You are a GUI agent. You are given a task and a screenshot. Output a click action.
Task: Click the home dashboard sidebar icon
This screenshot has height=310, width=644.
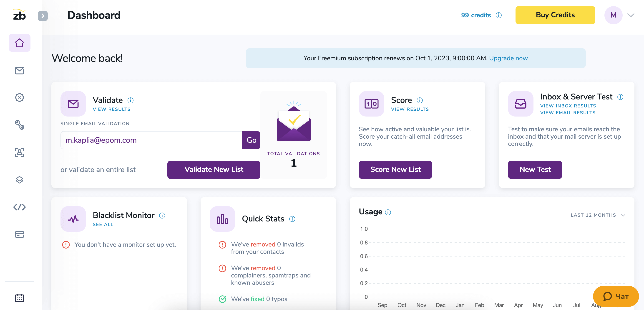click(19, 43)
